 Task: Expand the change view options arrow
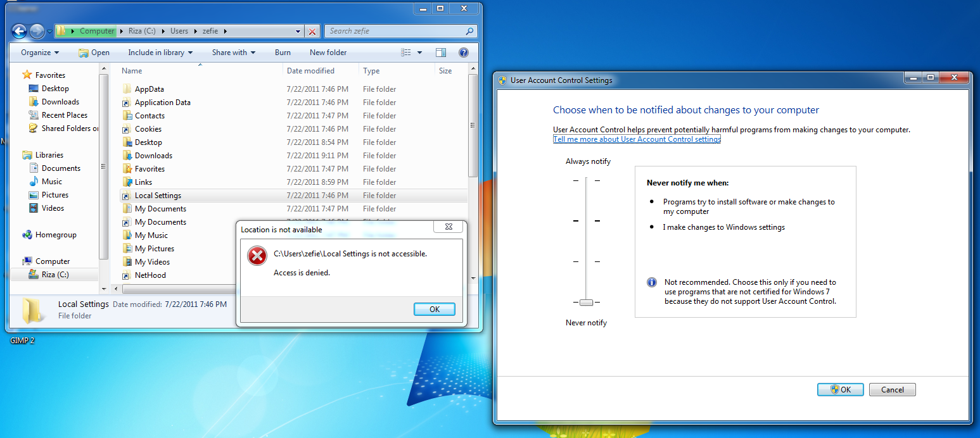[x=419, y=53]
